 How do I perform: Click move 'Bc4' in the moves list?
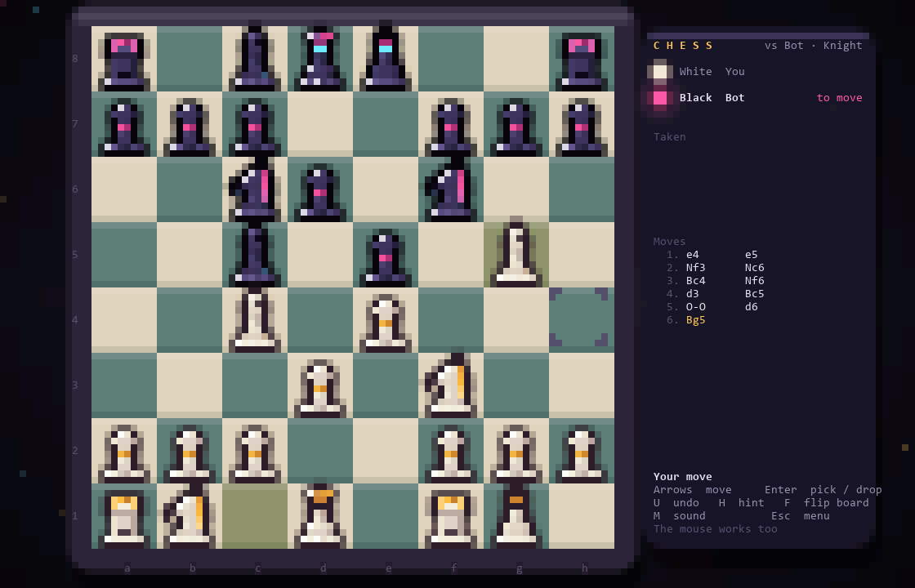695,281
